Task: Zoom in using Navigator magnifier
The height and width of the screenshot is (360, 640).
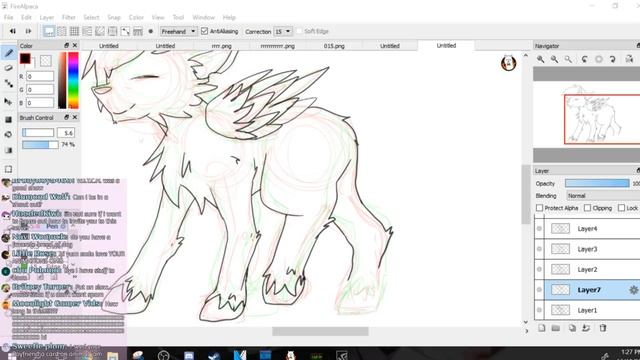Action: point(540,59)
